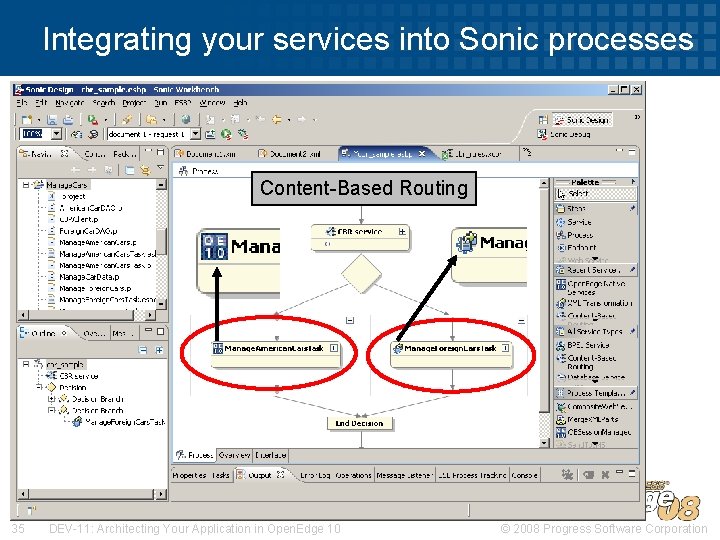
Task: Pick BPEL Service in the Palette
Action: [583, 345]
